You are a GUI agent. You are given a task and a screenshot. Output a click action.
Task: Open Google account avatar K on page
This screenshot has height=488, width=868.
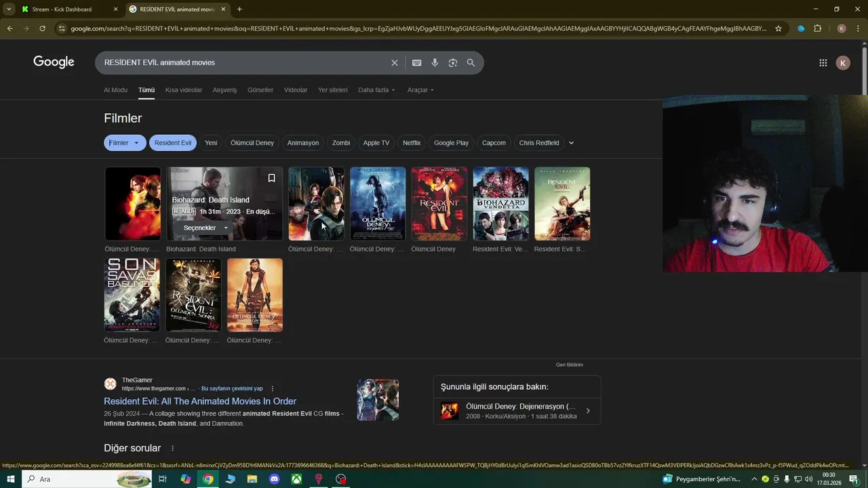pyautogui.click(x=842, y=63)
